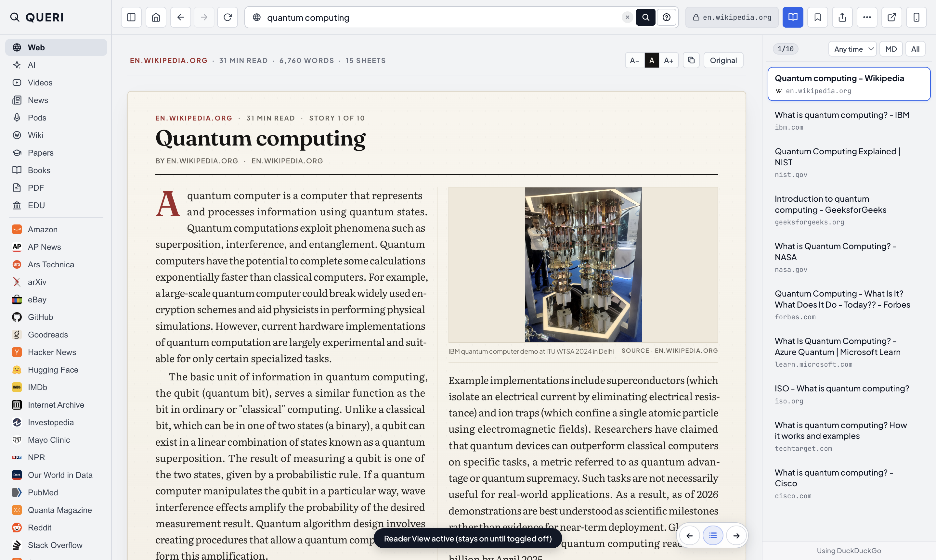Open the Wiki category

56,135
